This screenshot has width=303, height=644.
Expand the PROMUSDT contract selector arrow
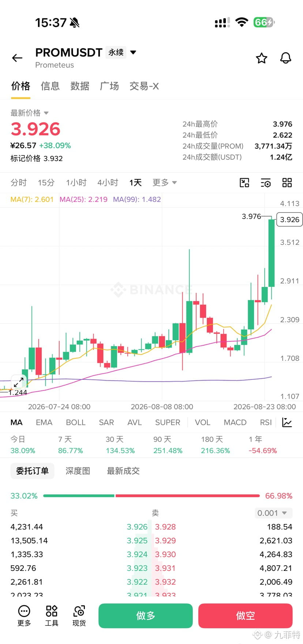coord(133,52)
